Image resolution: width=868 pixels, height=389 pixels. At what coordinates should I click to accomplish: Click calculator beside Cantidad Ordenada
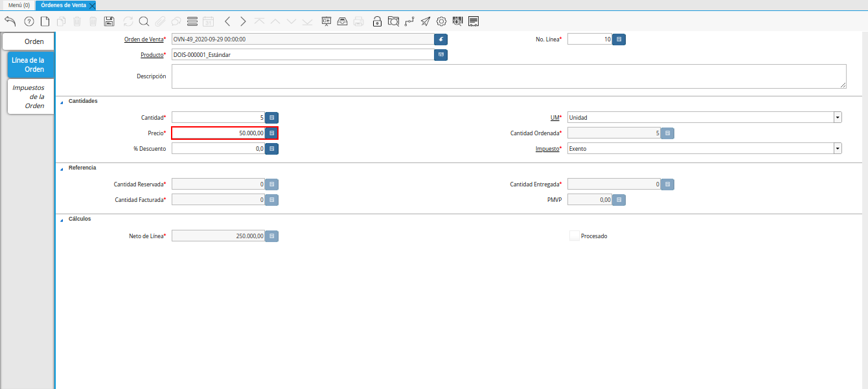pos(667,133)
